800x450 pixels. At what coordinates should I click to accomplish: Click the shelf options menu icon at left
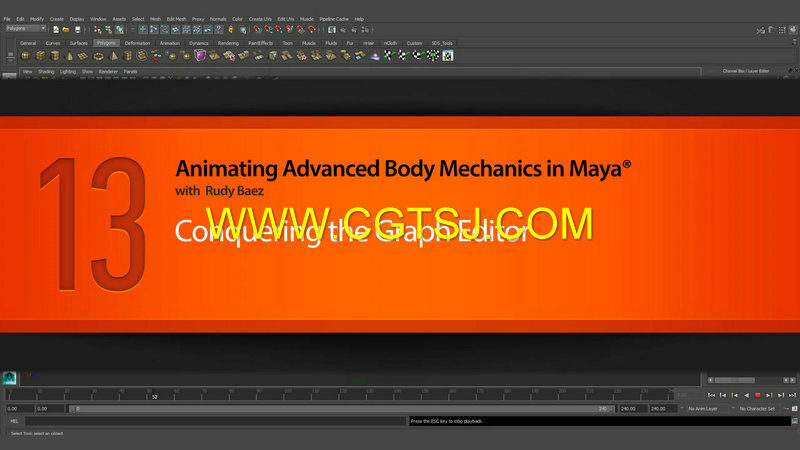tap(10, 57)
